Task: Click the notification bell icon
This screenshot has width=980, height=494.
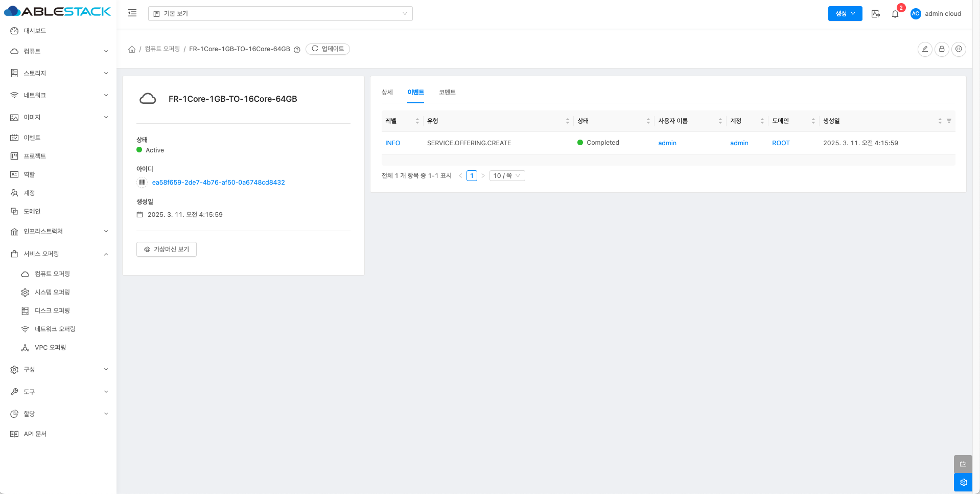Action: coord(895,14)
